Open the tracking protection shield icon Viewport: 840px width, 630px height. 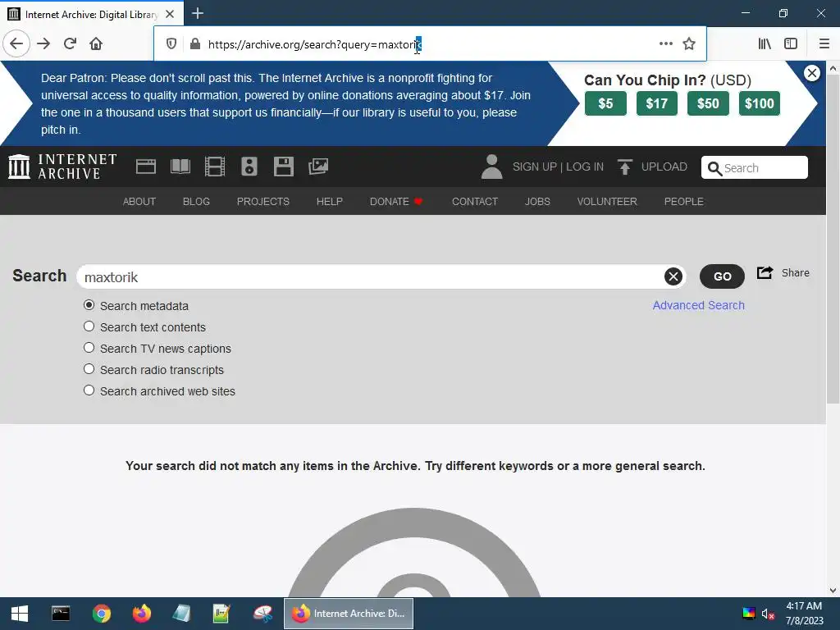pyautogui.click(x=171, y=44)
